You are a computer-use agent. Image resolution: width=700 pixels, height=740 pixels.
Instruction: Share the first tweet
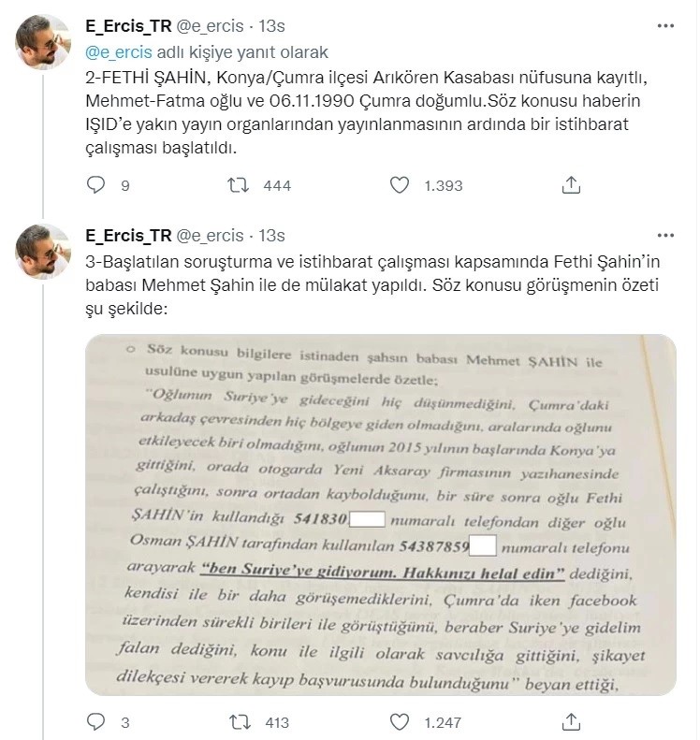pyautogui.click(x=567, y=185)
